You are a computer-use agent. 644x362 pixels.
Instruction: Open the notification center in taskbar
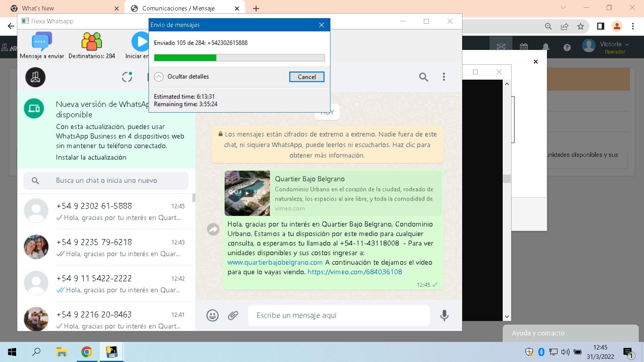click(628, 353)
